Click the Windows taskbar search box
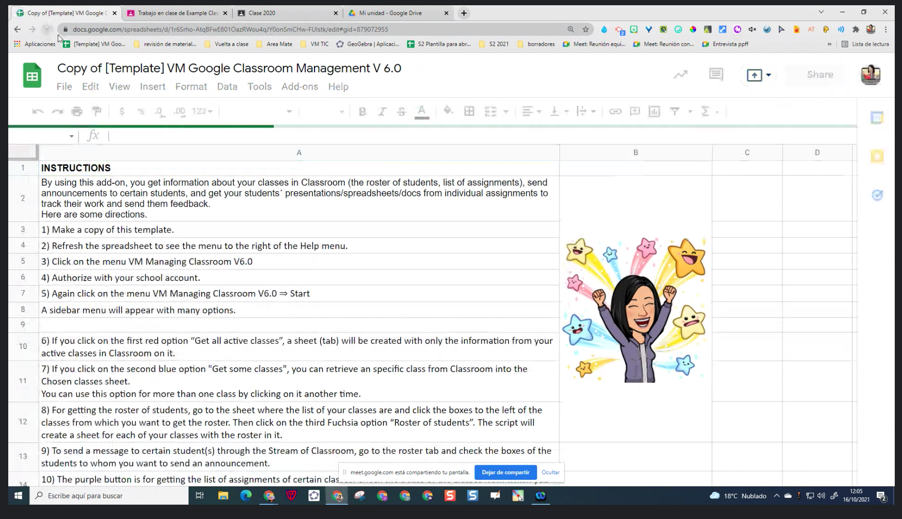 pos(109,495)
